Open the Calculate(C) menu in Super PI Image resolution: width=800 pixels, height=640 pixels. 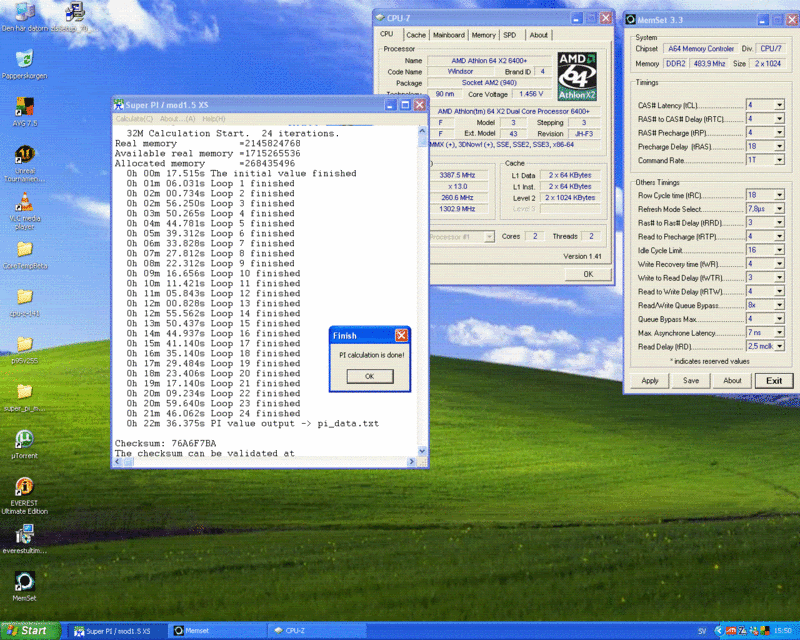click(x=134, y=119)
